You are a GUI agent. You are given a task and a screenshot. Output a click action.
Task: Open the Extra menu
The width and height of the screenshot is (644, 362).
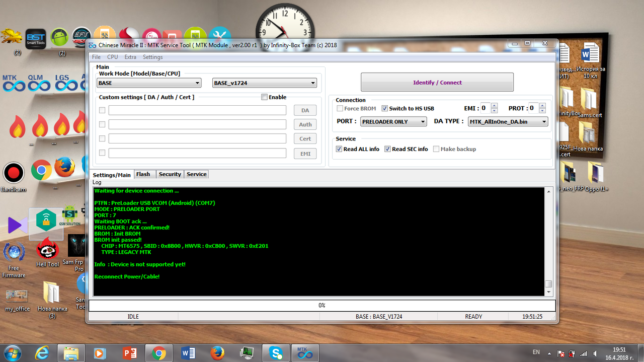pos(130,57)
